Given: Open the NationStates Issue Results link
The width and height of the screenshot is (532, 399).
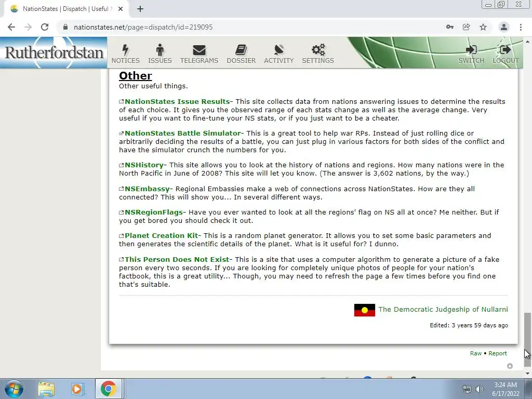Looking at the screenshot, I should click(178, 101).
